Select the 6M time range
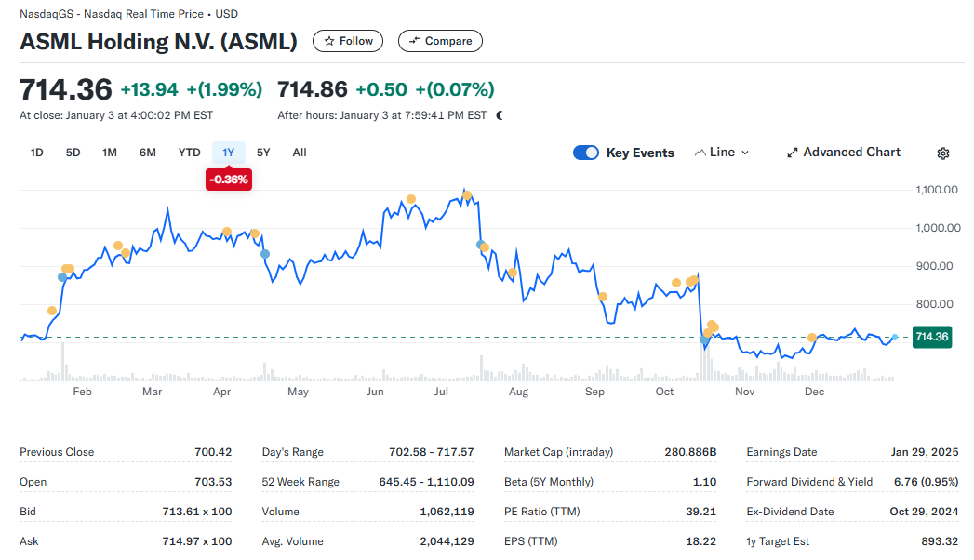The width and height of the screenshot is (974, 560). (x=147, y=153)
